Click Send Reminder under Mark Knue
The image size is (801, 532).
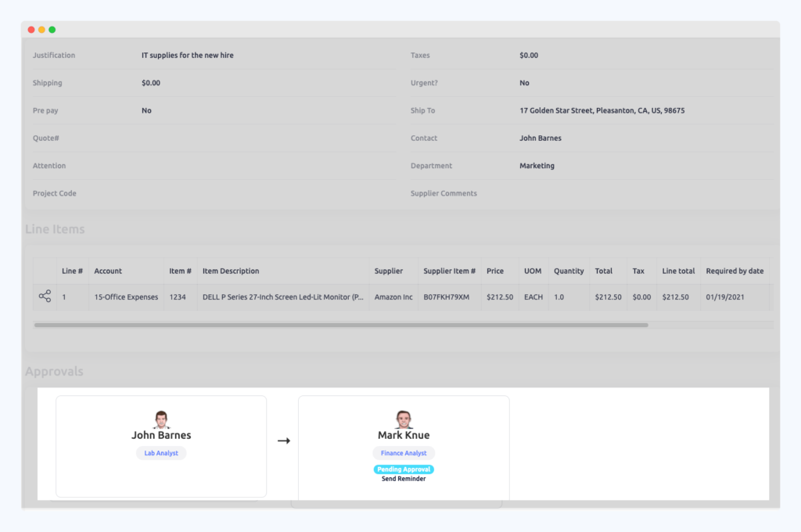click(404, 479)
